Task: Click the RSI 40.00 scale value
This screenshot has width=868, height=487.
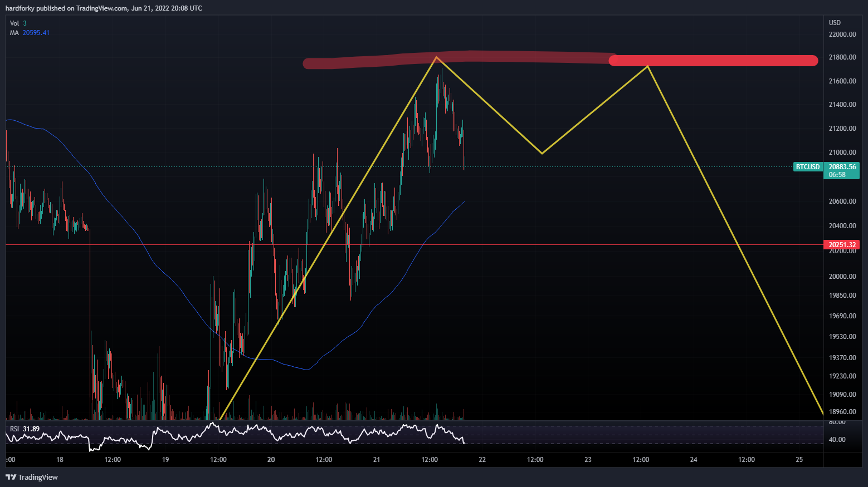Action: point(837,440)
